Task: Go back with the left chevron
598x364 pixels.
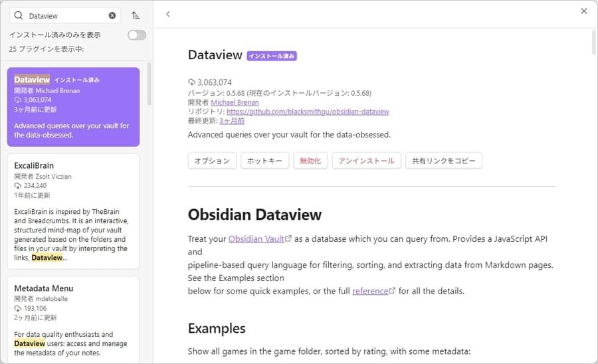Action: click(168, 14)
